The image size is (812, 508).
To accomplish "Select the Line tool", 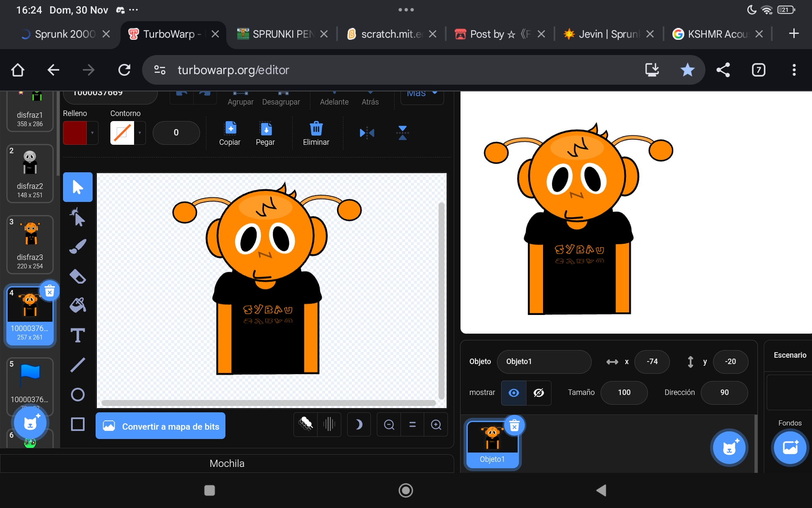I will coord(77,364).
